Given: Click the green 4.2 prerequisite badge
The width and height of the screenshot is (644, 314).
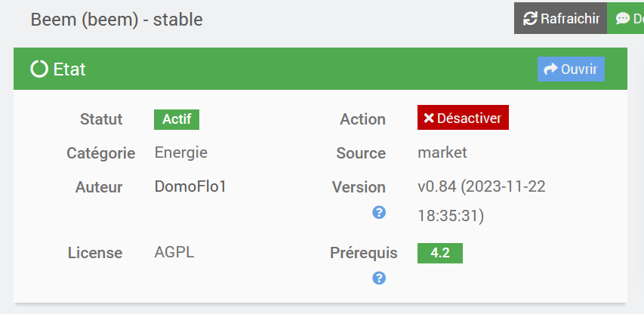Looking at the screenshot, I should [x=439, y=253].
